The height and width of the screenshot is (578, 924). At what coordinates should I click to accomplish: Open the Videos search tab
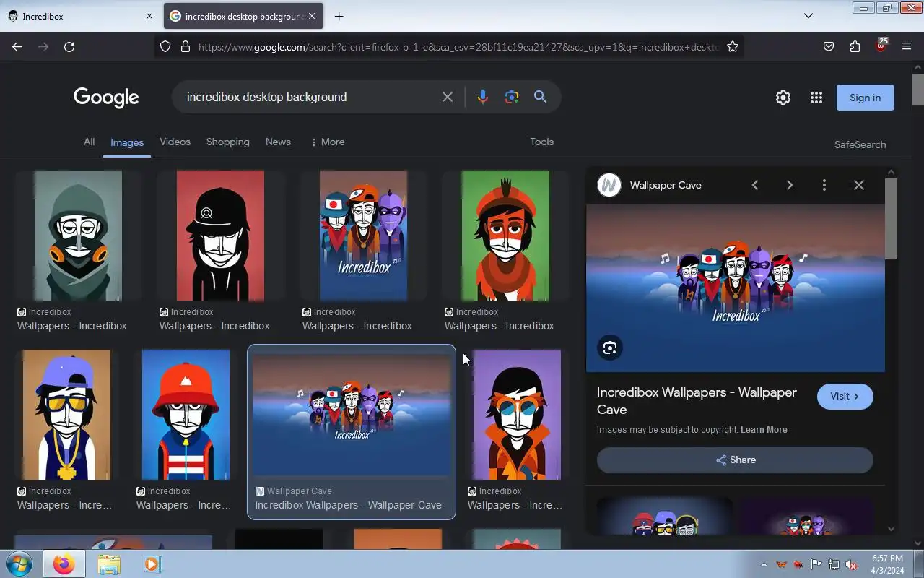(x=175, y=142)
